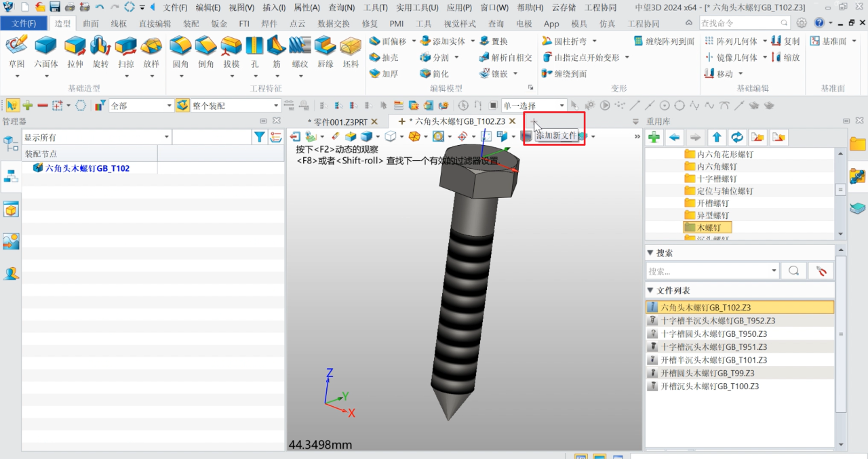This screenshot has height=459, width=868.
Task: Open the 整个装配 scope dropdown
Action: coord(276,106)
